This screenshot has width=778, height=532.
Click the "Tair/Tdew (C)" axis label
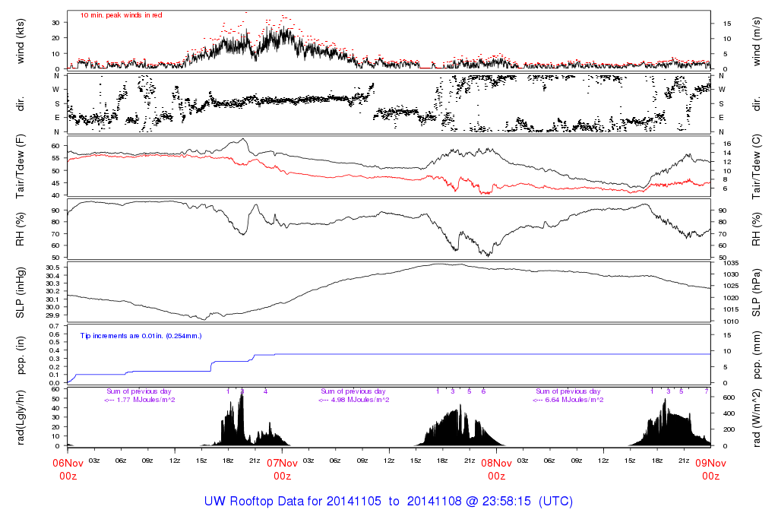[756, 166]
